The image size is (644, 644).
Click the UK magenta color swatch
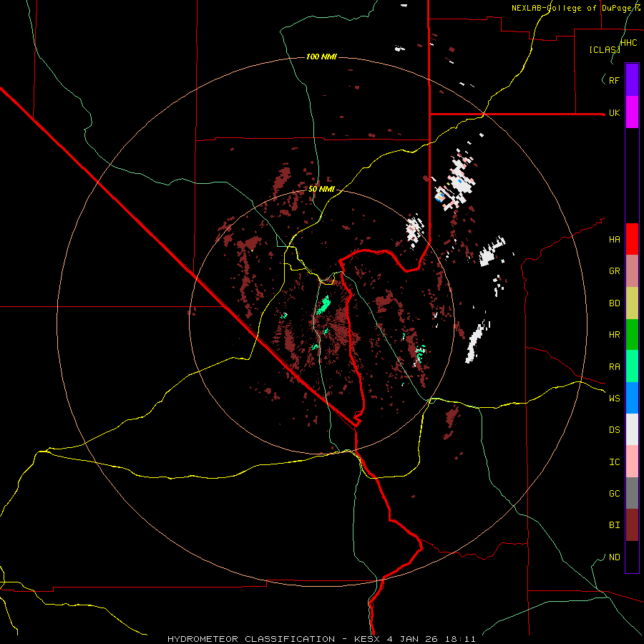click(632, 112)
